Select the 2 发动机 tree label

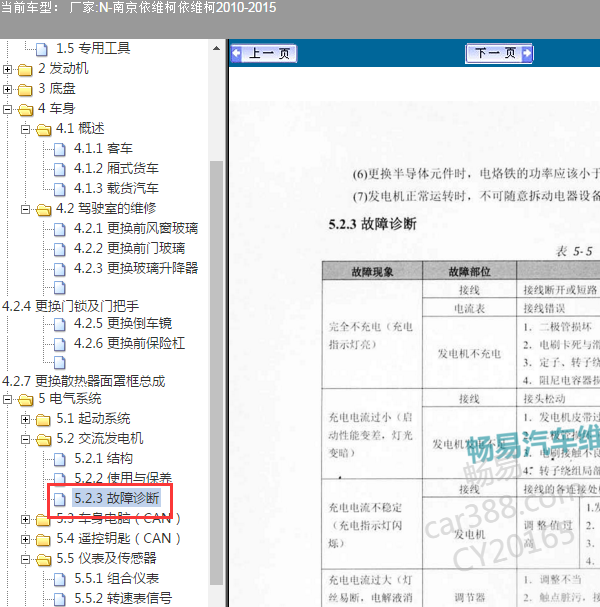coord(63,69)
